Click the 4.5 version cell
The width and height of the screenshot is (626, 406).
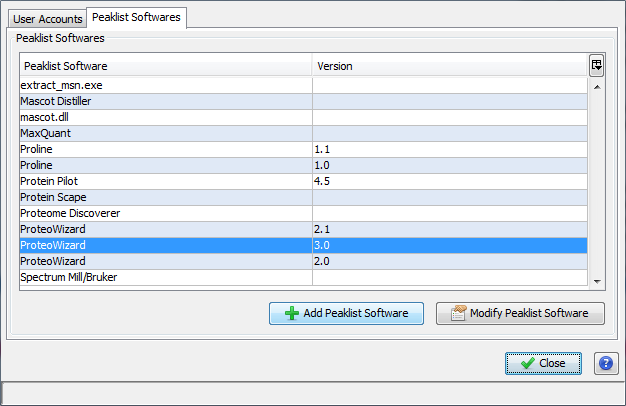click(450, 181)
